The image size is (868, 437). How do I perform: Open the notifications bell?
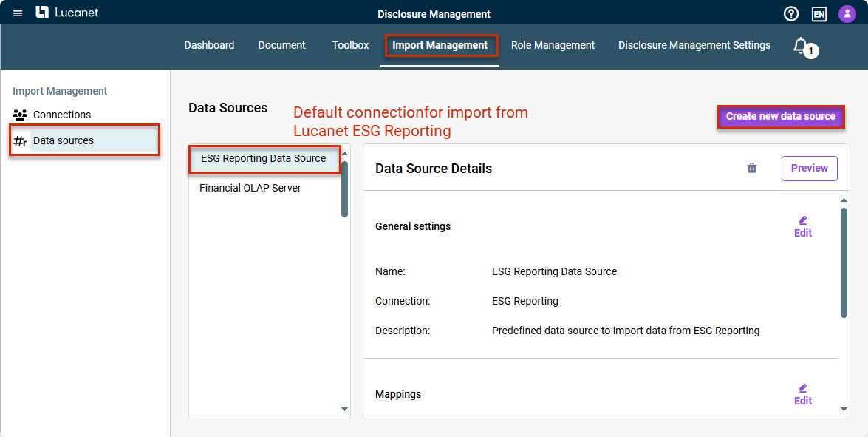801,45
